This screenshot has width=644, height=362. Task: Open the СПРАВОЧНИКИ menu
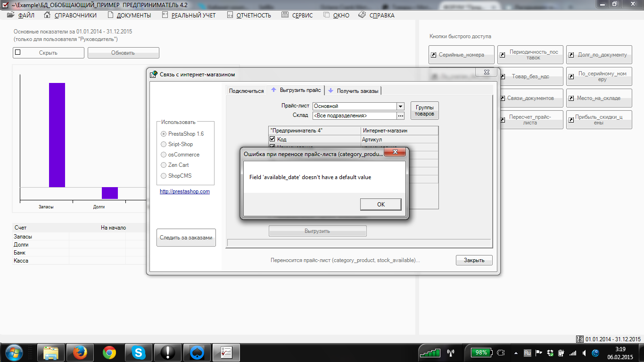point(70,15)
